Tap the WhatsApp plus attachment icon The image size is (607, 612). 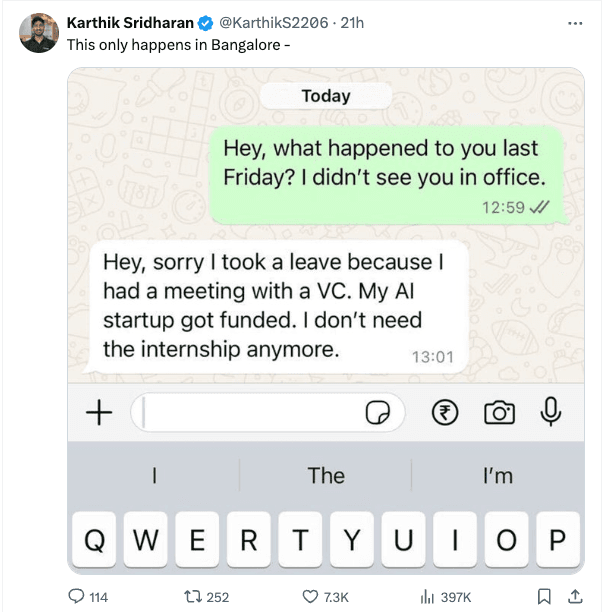[99, 412]
